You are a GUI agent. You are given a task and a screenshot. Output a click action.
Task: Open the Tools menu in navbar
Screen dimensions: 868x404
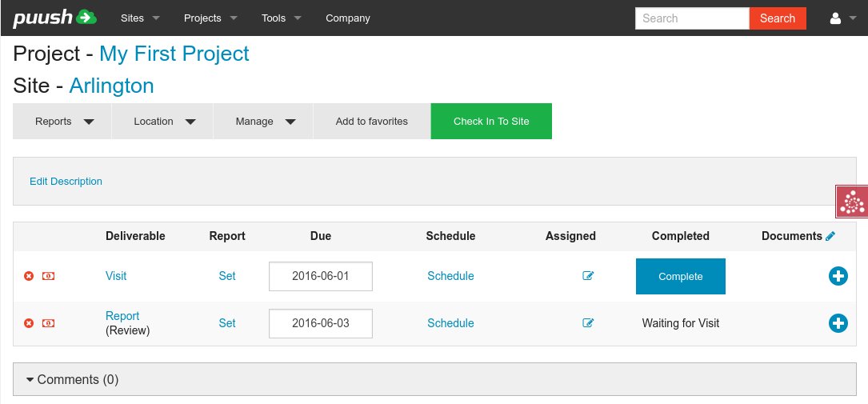click(281, 18)
